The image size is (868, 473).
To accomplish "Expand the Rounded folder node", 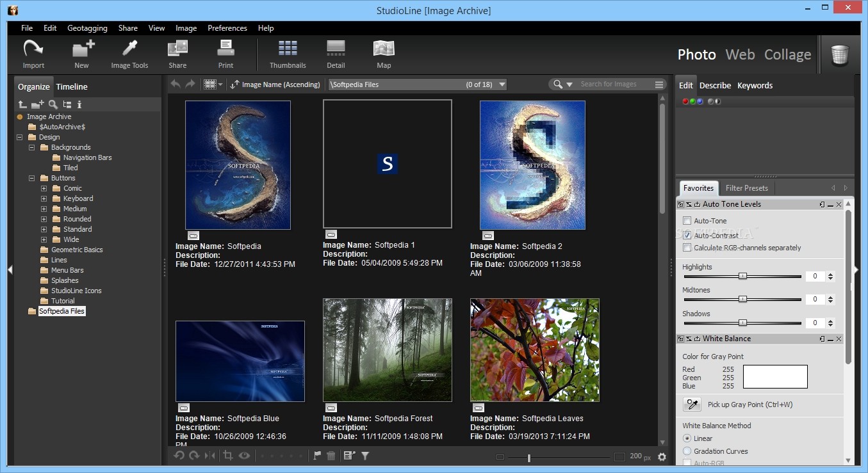I will tap(44, 219).
